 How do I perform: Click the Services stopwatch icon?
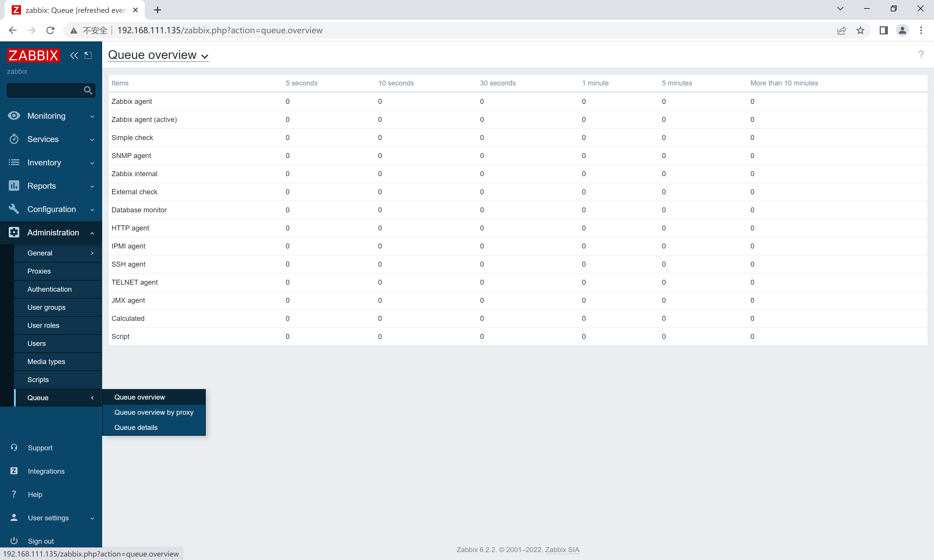tap(14, 139)
